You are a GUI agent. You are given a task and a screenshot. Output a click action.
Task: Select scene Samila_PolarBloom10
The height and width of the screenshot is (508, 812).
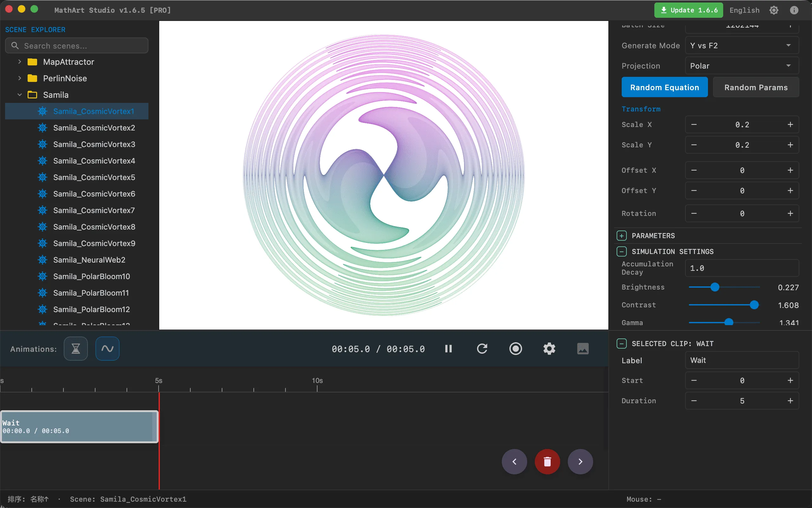[x=76, y=276]
